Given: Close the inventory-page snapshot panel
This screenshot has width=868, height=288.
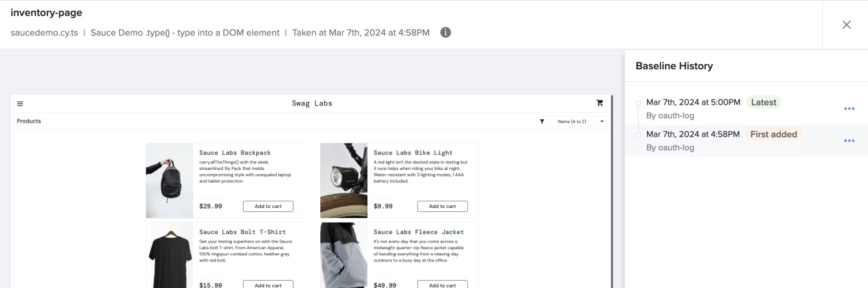Looking at the screenshot, I should click(846, 25).
